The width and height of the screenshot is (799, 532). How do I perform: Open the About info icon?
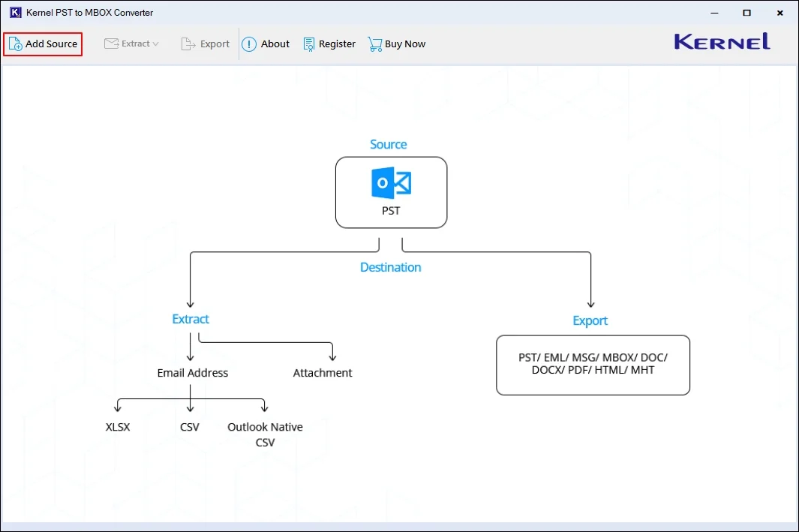pos(248,44)
